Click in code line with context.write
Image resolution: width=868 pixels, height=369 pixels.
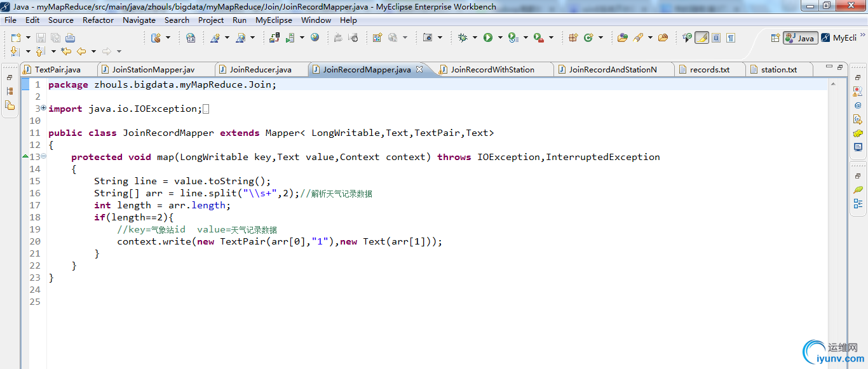coord(280,241)
